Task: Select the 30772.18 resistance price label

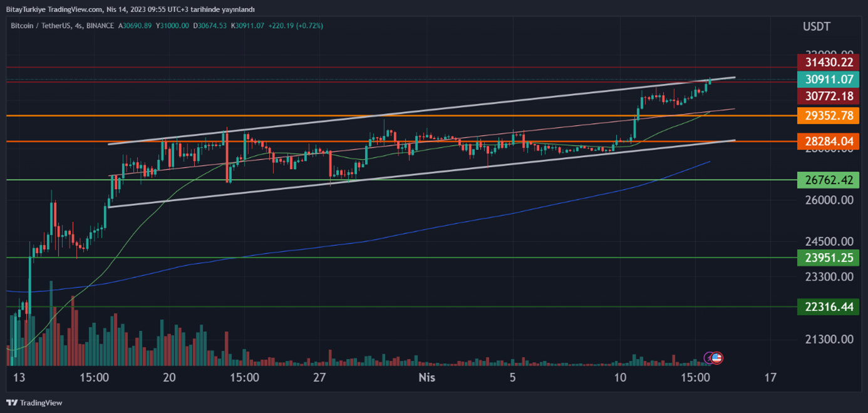Action: (829, 96)
